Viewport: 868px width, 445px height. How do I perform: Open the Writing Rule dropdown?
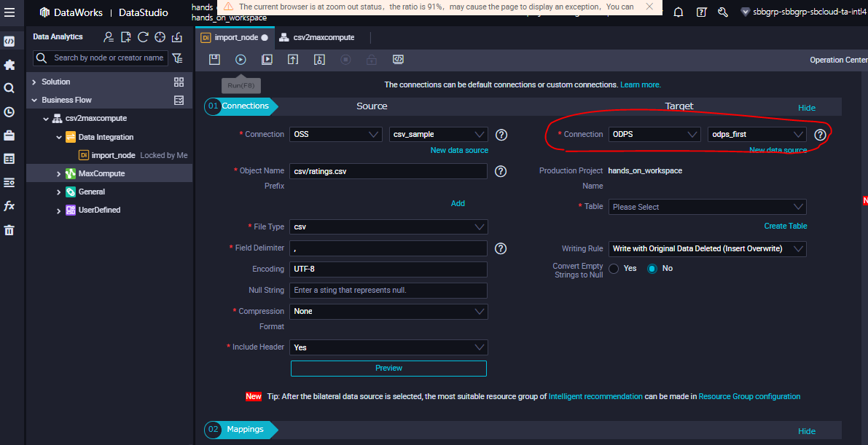[708, 249]
